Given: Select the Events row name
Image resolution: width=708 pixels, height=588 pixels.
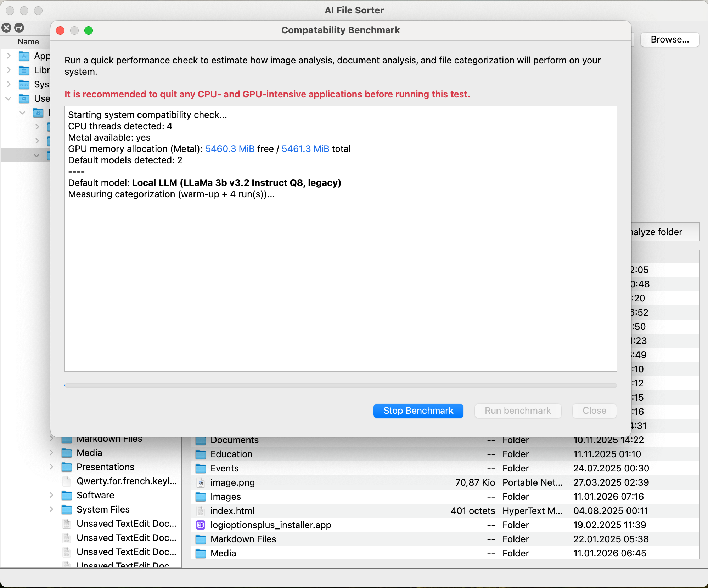Looking at the screenshot, I should (224, 468).
